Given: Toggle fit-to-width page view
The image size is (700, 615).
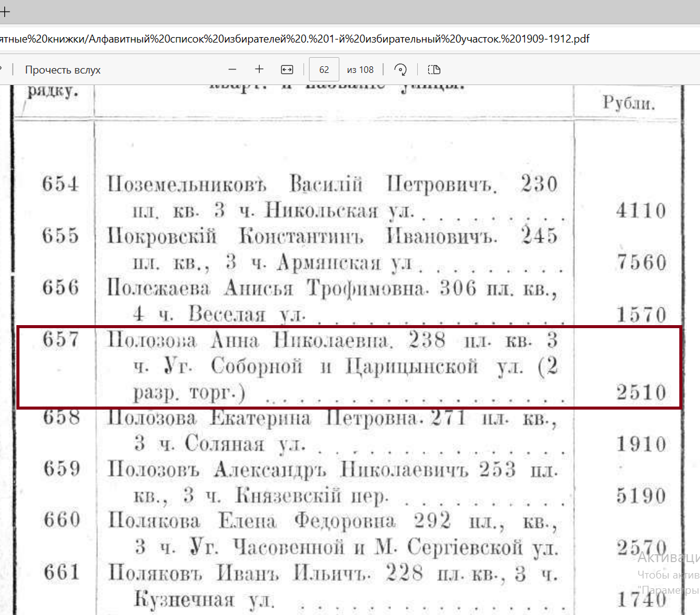Looking at the screenshot, I should click(287, 70).
